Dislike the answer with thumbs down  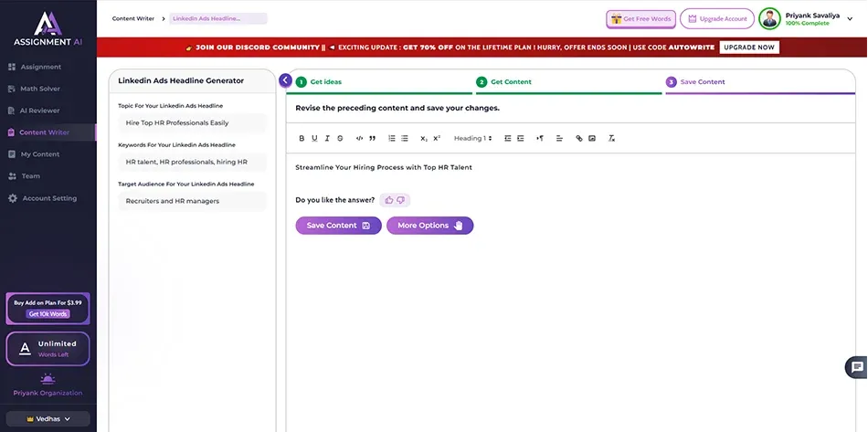click(x=401, y=200)
